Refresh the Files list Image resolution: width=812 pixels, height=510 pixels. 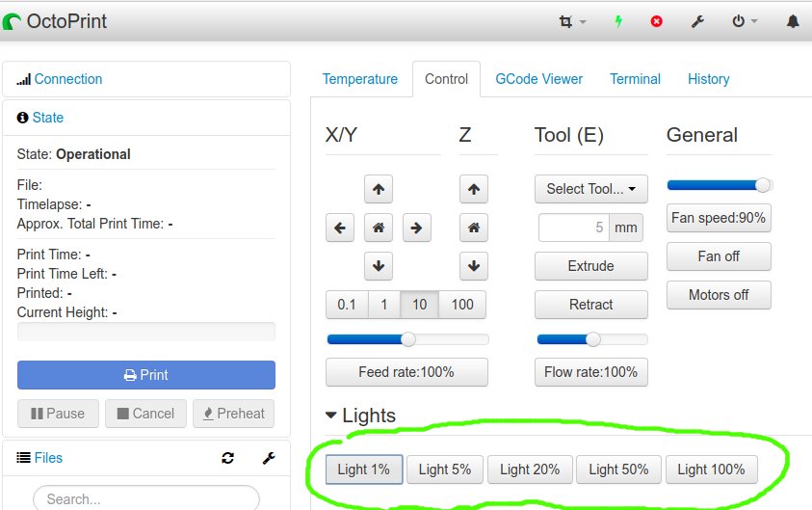coord(228,458)
